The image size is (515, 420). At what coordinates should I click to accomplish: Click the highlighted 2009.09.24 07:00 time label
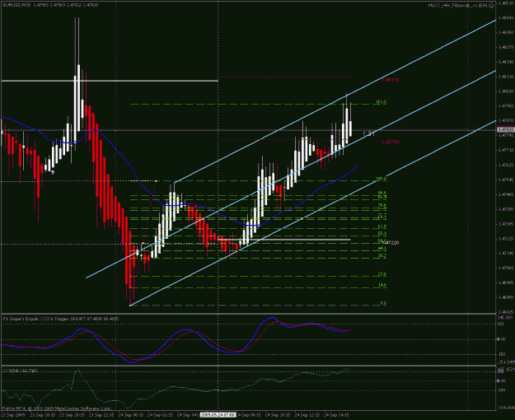click(x=218, y=415)
